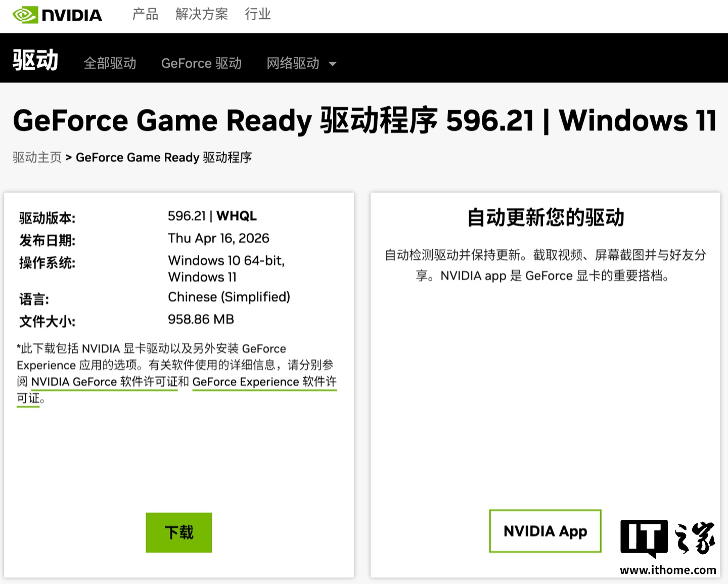The image size is (728, 584).
Task: Click the www.ithome.com watermark text
Action: click(667, 570)
